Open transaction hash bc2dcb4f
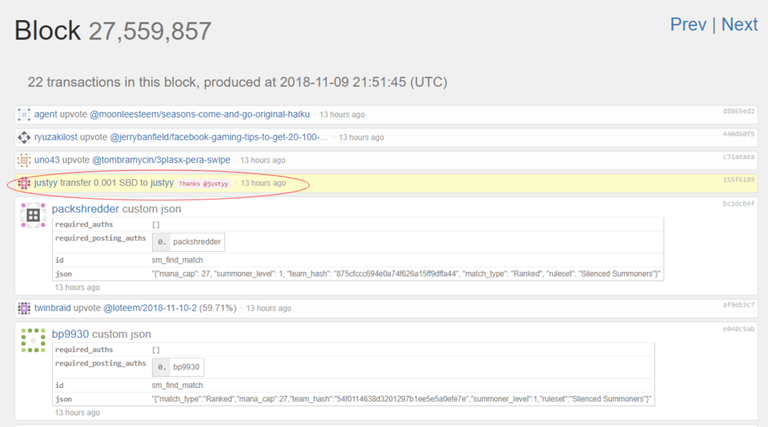The width and height of the screenshot is (768, 427). pyautogui.click(x=738, y=204)
